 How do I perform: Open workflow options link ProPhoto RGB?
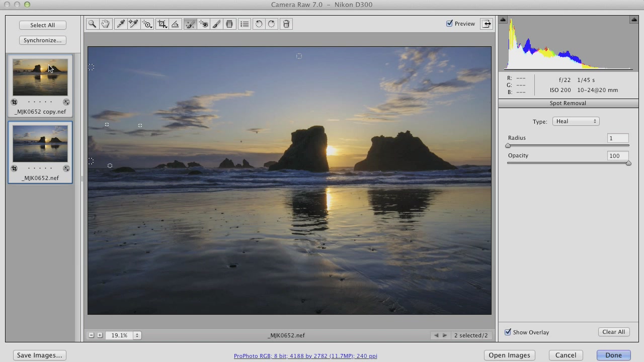click(305, 356)
